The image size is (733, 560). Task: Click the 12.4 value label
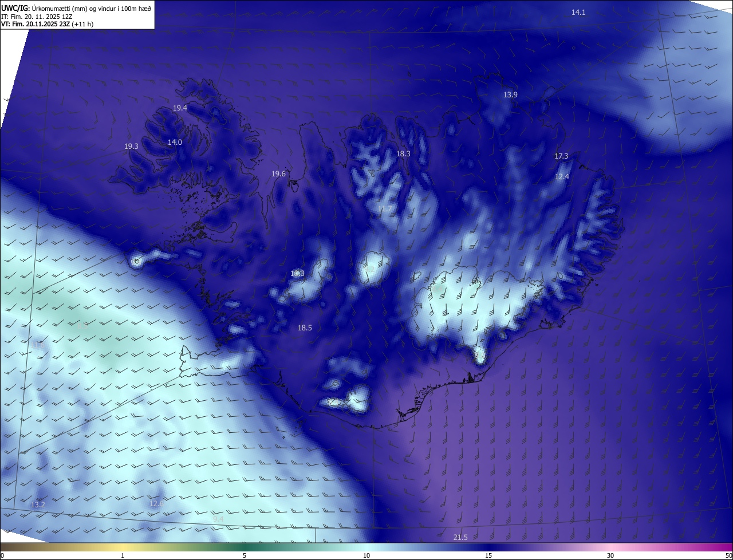[562, 176]
